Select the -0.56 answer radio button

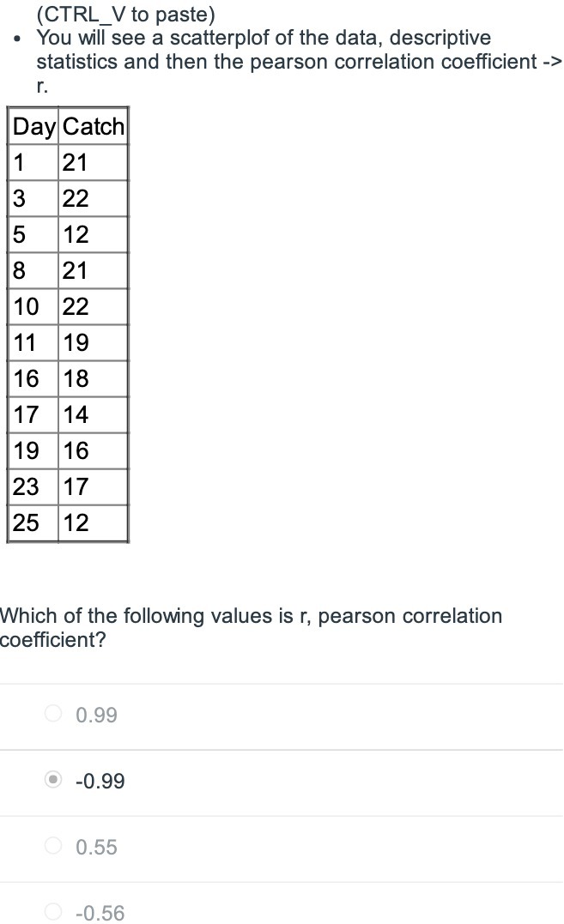[x=52, y=913]
